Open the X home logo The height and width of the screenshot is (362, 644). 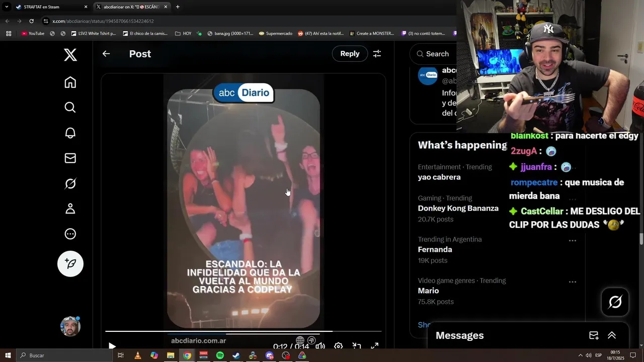point(70,55)
